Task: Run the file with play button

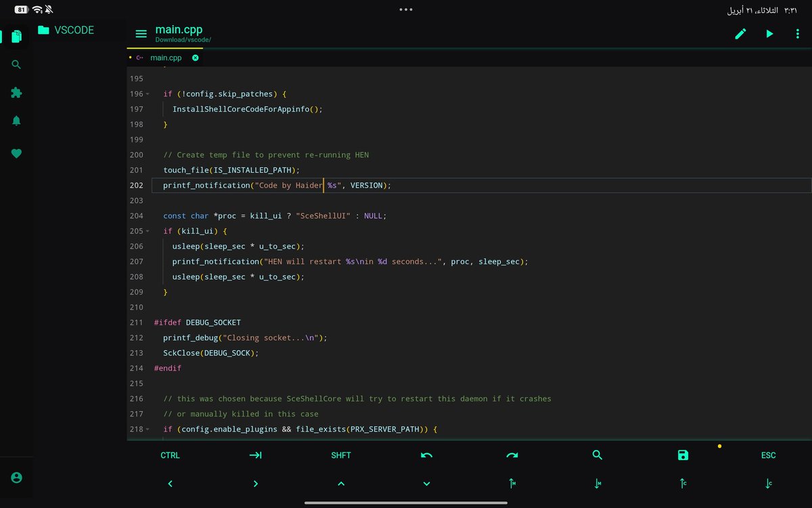Action: [x=769, y=34]
